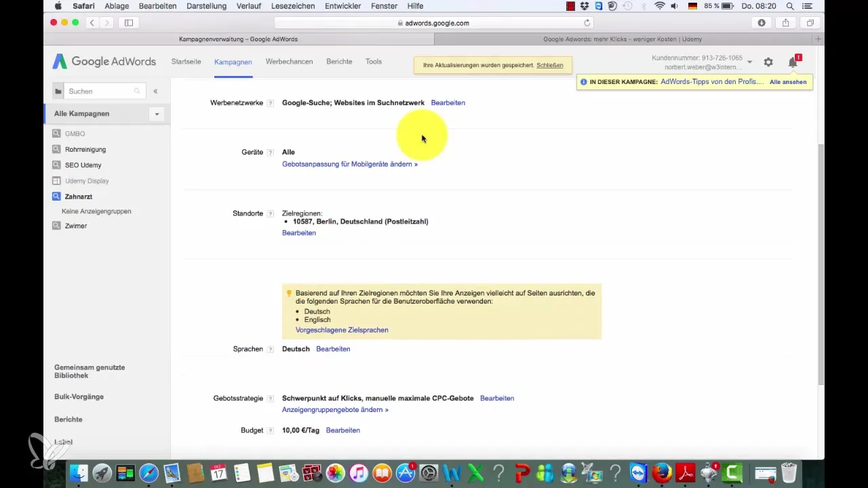Click the sidebar Suchen input field
The width and height of the screenshot is (868, 488).
(x=105, y=91)
